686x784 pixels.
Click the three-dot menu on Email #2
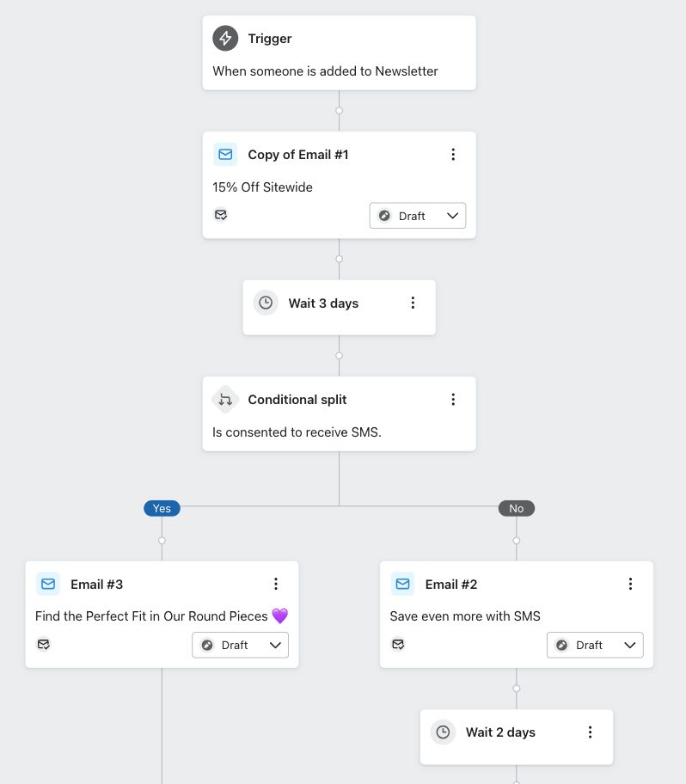point(630,584)
